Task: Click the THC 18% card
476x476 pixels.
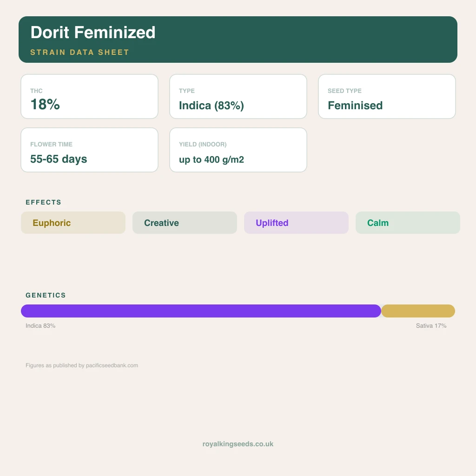Action: [89, 97]
